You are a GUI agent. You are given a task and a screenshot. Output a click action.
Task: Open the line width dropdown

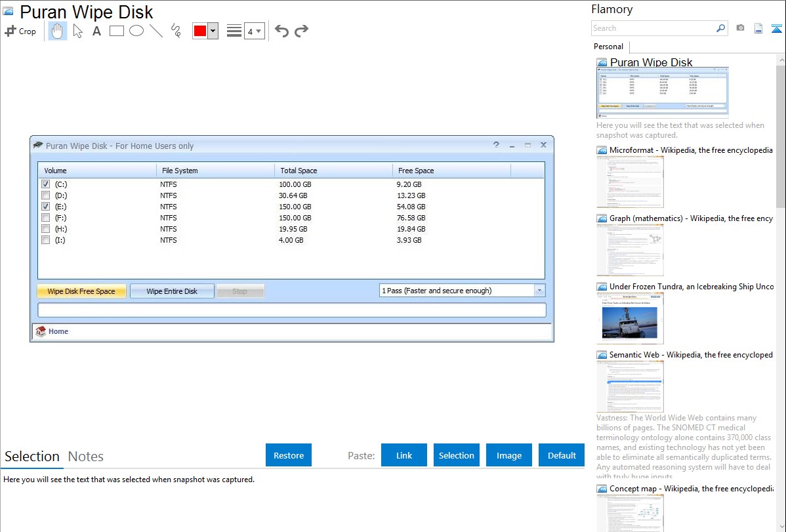click(254, 31)
